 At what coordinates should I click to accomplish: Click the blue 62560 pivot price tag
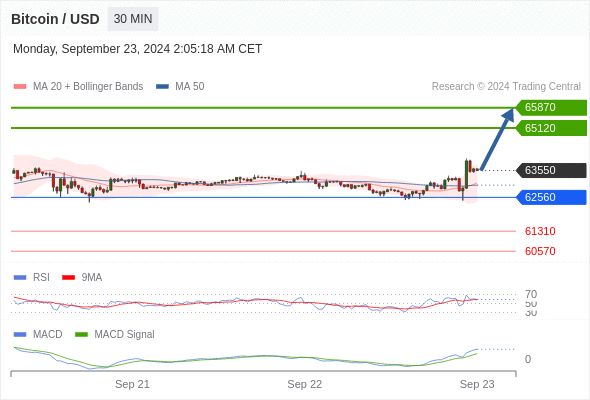point(551,197)
